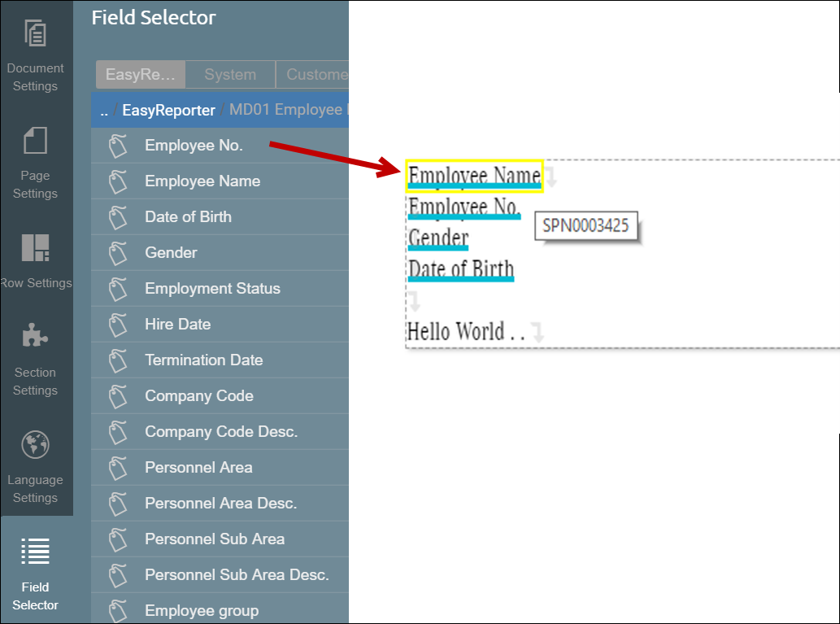The height and width of the screenshot is (624, 840).
Task: Click the highlighted Employee Name placeholder in document
Action: click(x=474, y=176)
